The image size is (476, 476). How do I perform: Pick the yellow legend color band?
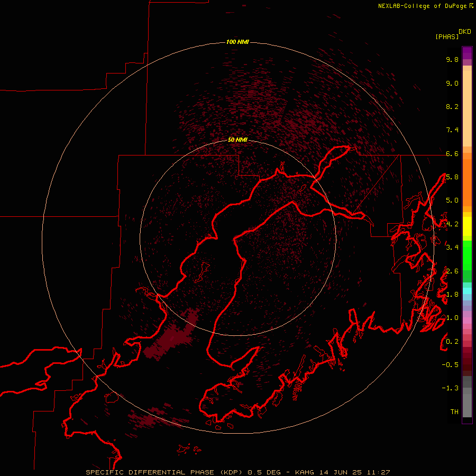click(x=467, y=226)
